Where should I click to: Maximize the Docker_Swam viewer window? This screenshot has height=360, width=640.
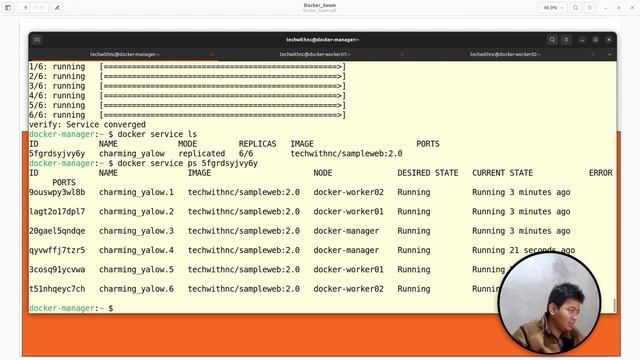(619, 8)
